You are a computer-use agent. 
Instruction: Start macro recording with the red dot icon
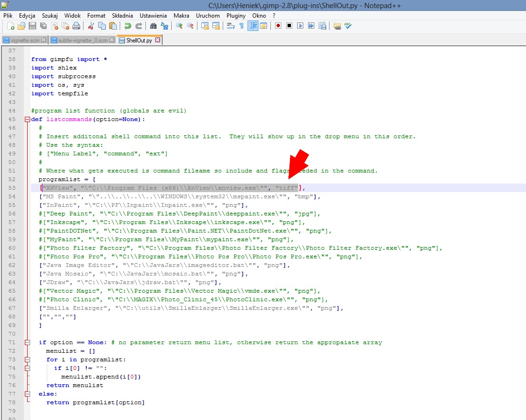point(278,26)
